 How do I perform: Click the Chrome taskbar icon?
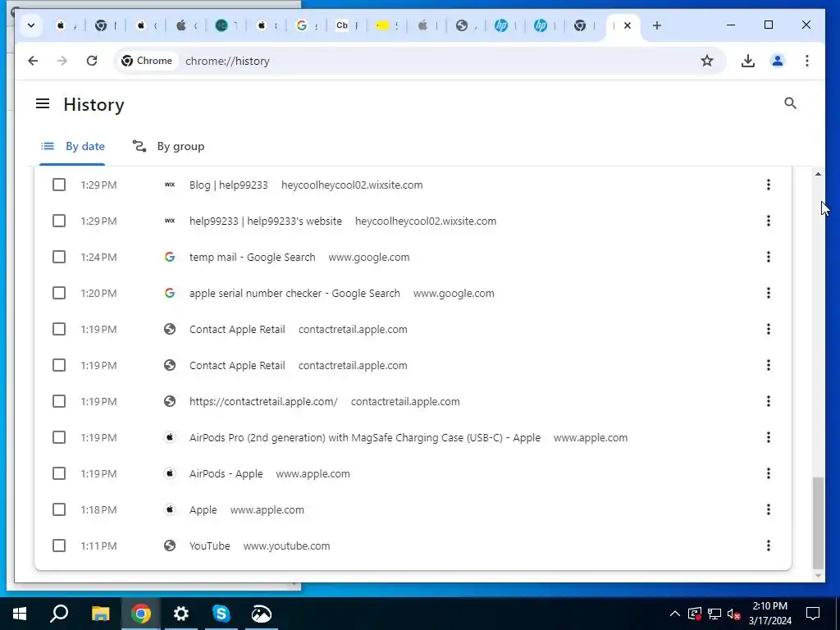tap(141, 614)
